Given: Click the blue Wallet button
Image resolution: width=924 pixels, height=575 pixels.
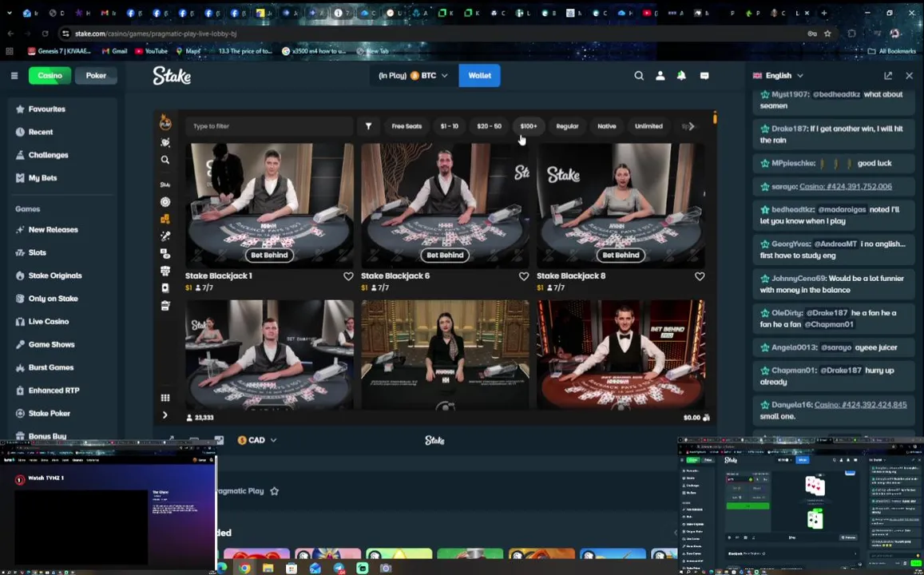Looking at the screenshot, I should click(480, 75).
